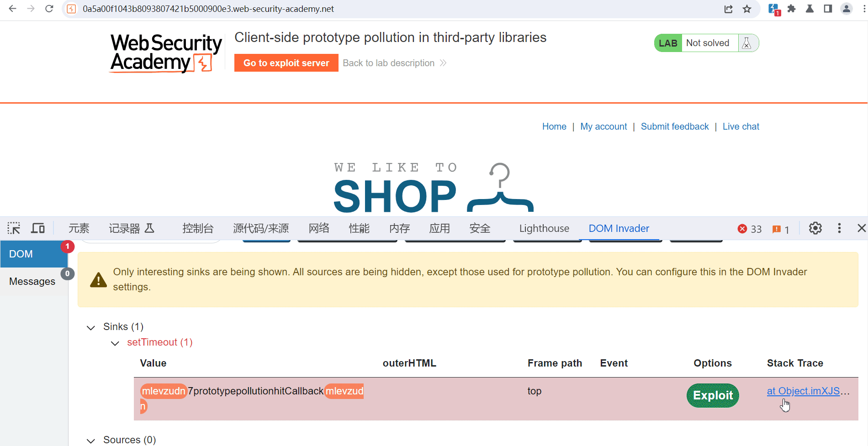
Task: Switch to the Lighthouse tab
Action: (x=544, y=228)
